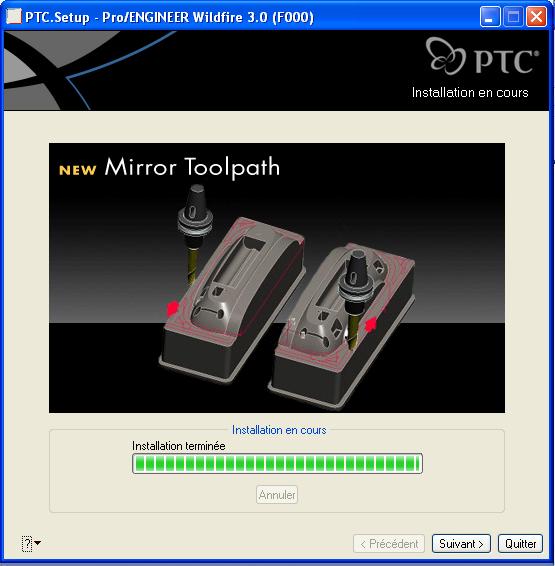Go back with the Précédent button
555x566 pixels.
(x=389, y=544)
